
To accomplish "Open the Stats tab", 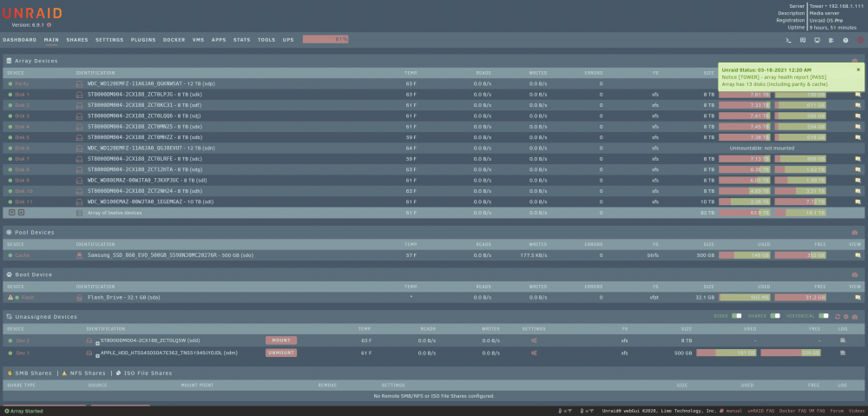I will click(x=242, y=40).
